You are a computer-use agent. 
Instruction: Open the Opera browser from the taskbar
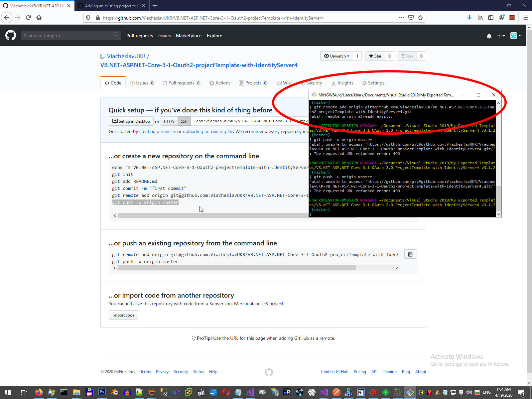(x=226, y=392)
